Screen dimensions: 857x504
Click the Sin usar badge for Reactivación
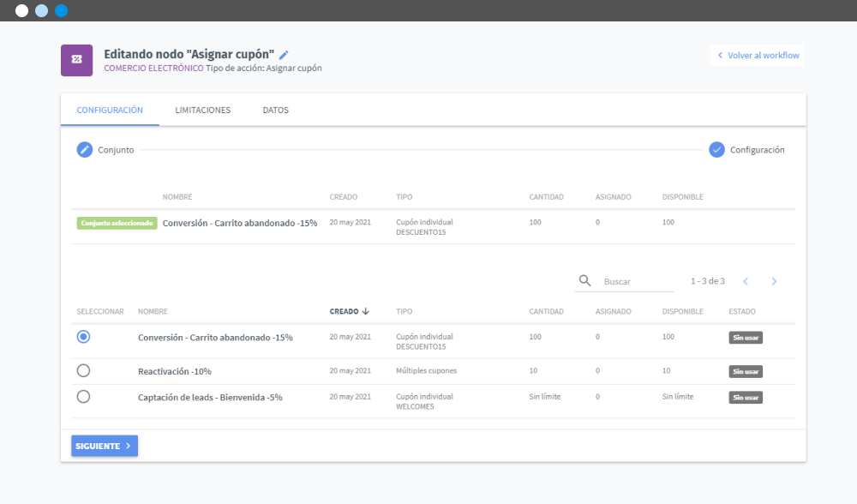click(746, 372)
